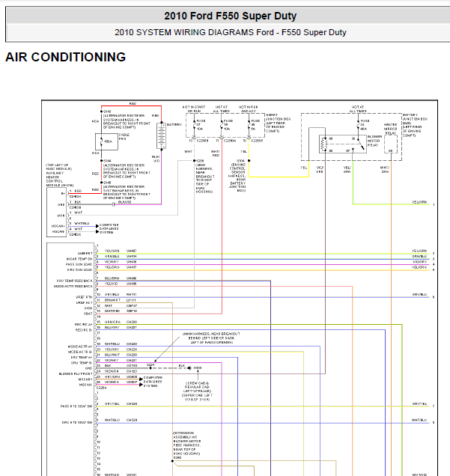Image resolution: width=450 pixels, height=476 pixels.
Task: Click the 'VBAT' pin label
Action: point(88,314)
